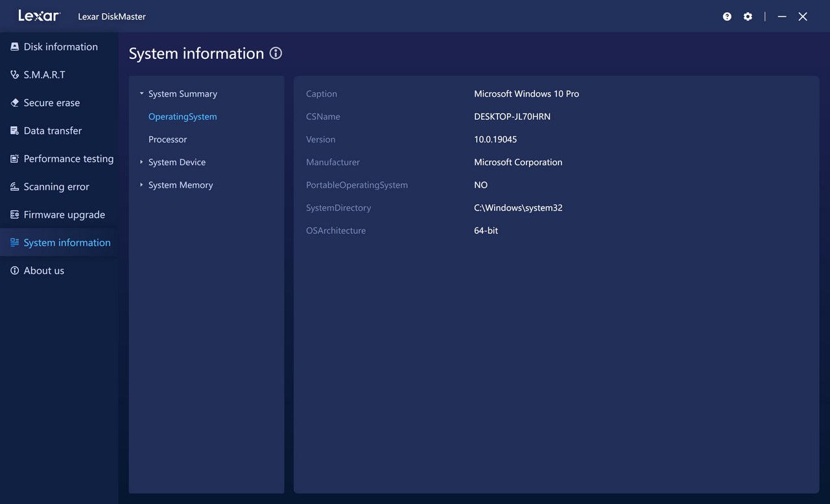
Task: Click the Disk information sidebar icon
Action: [x=14, y=47]
